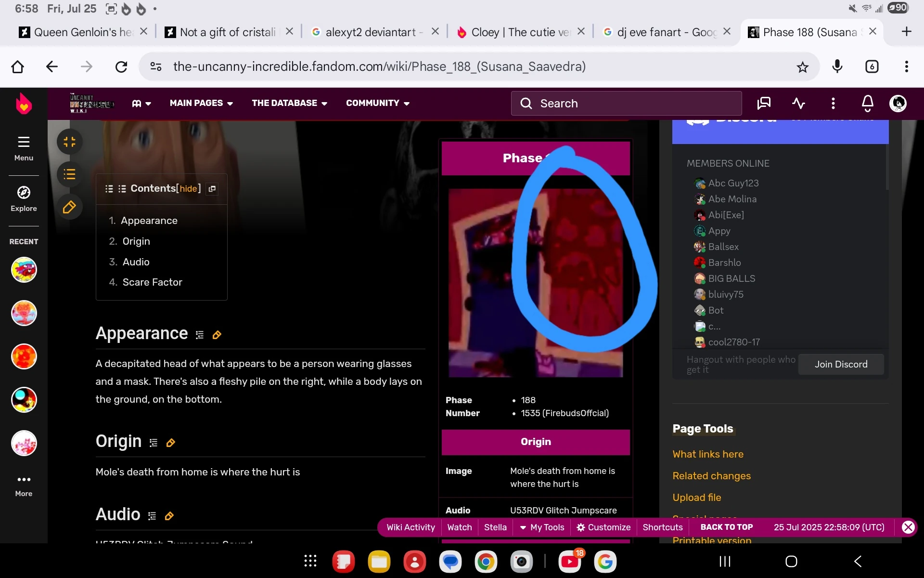Bookmark the page with the star icon
The width and height of the screenshot is (924, 578).
click(x=802, y=67)
